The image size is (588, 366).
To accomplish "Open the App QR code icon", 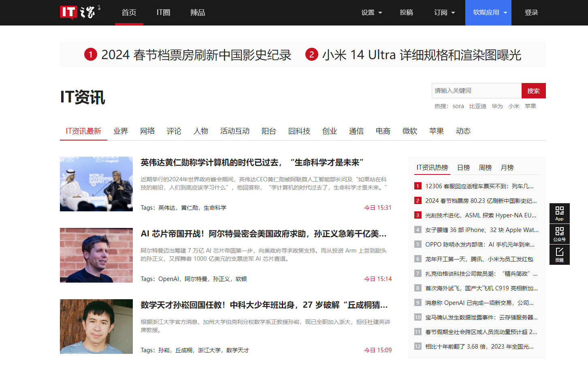I will pos(559,213).
